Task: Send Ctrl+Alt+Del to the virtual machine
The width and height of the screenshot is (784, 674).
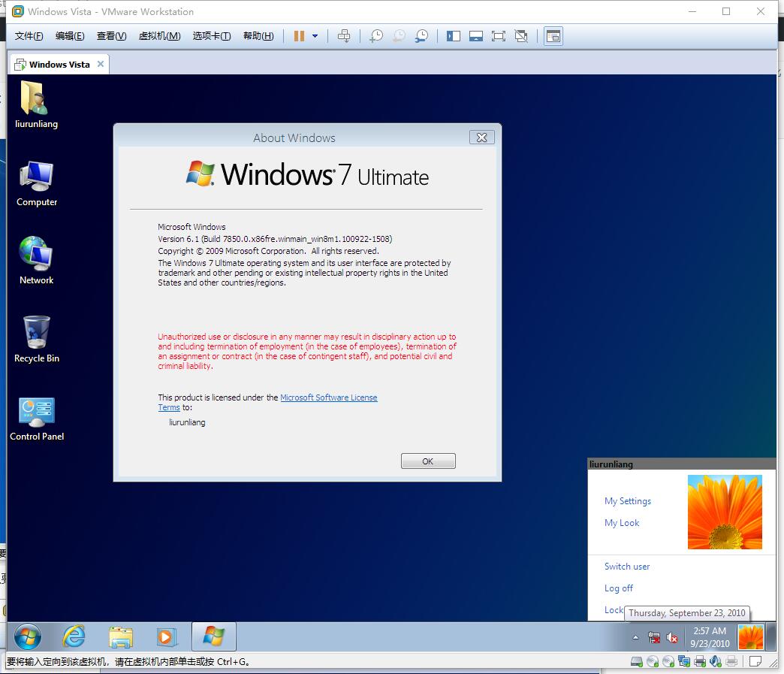Action: [x=344, y=36]
